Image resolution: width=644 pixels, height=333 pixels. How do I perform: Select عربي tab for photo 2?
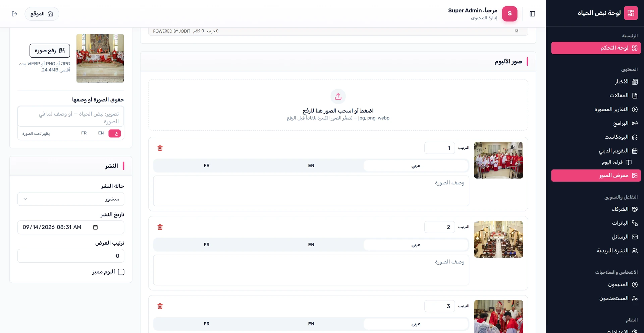point(416,245)
